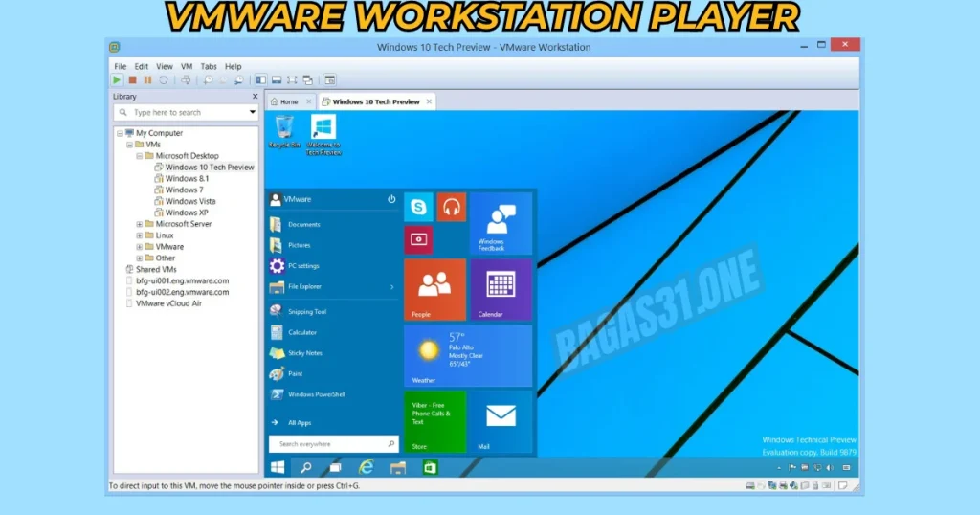Screen dimensions: 980x515
Task: Open the Mail tile
Action: [x=501, y=420]
